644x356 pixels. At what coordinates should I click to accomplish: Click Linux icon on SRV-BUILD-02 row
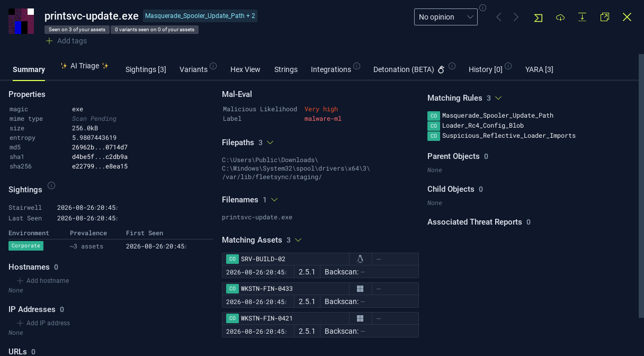pyautogui.click(x=360, y=259)
